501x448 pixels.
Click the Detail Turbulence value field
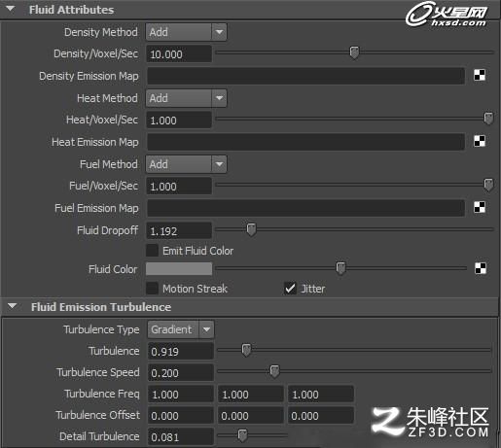pyautogui.click(x=181, y=437)
